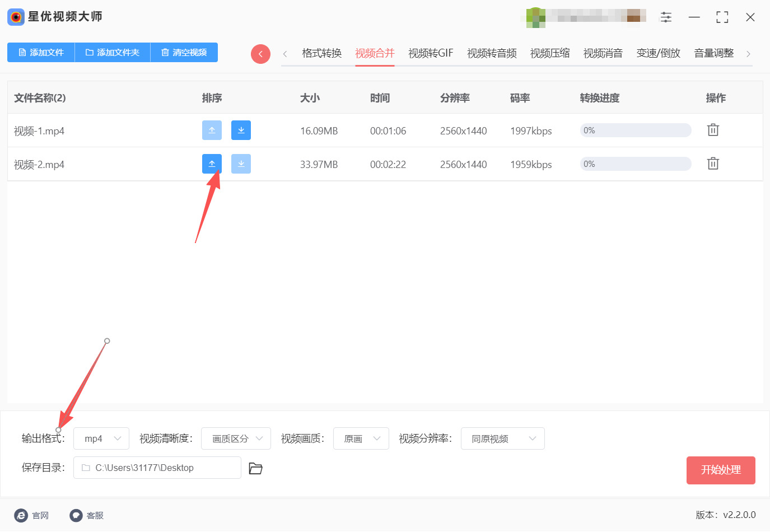Image resolution: width=770 pixels, height=532 pixels.
Task: Expand the 输出格式 mp4 dropdown
Action: pos(101,438)
